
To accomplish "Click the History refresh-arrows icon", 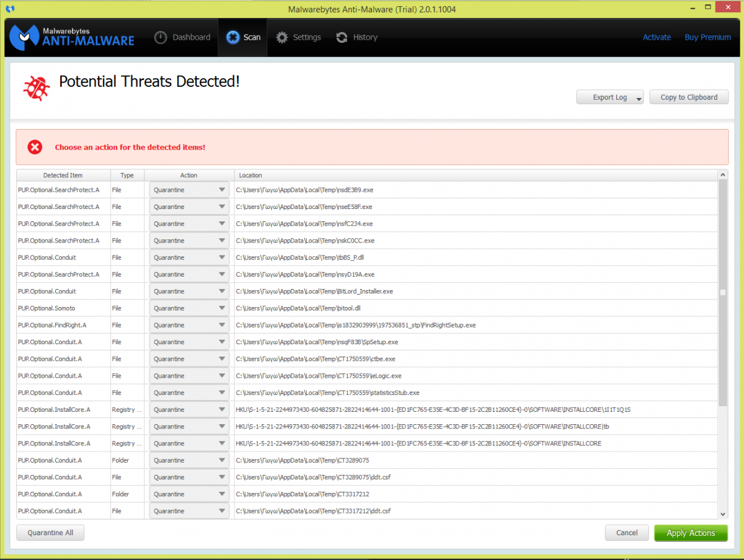I will click(342, 37).
